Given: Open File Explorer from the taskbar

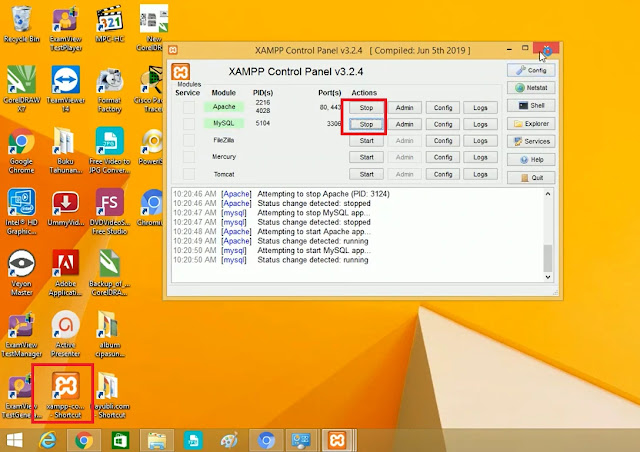Looking at the screenshot, I should (x=156, y=441).
